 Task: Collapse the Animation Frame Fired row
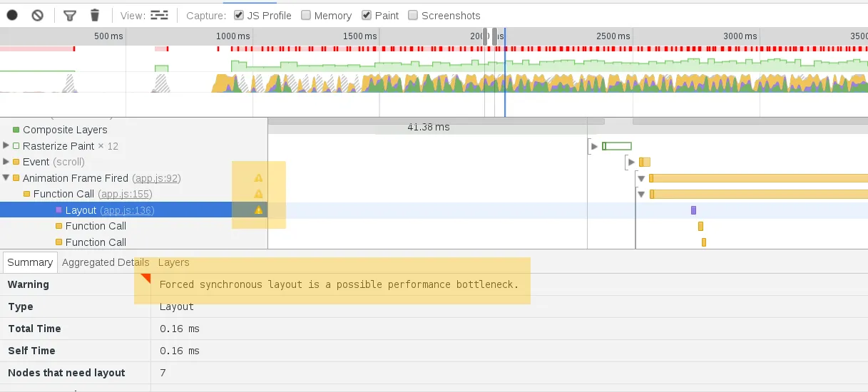click(6, 178)
